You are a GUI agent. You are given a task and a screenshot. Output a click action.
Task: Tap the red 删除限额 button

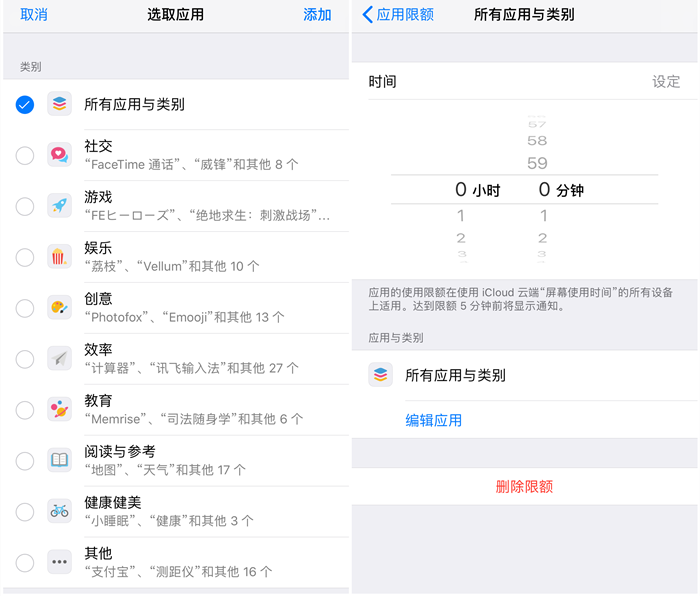tap(524, 487)
